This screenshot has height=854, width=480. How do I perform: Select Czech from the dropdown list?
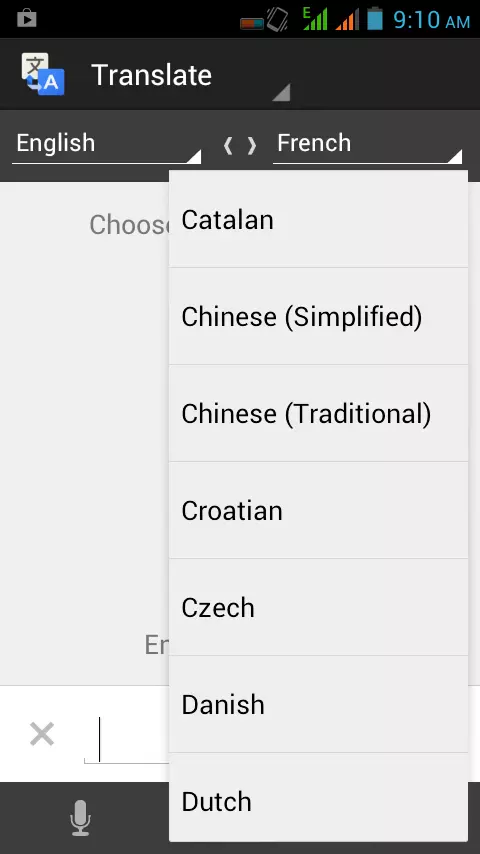pyautogui.click(x=318, y=607)
